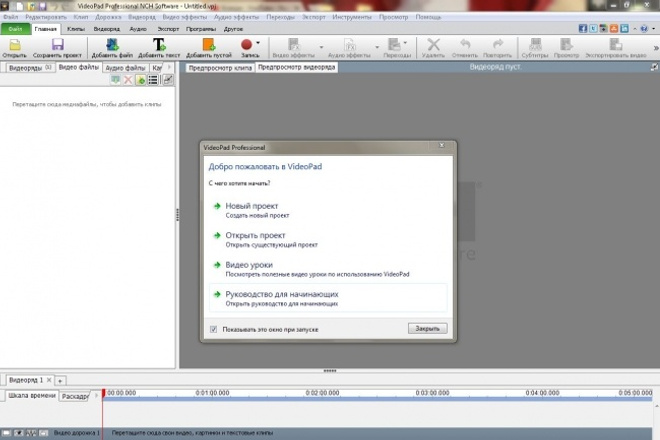The width and height of the screenshot is (660, 440).
Task: Click the green down-arrow icon in the media bin
Action: point(115,80)
